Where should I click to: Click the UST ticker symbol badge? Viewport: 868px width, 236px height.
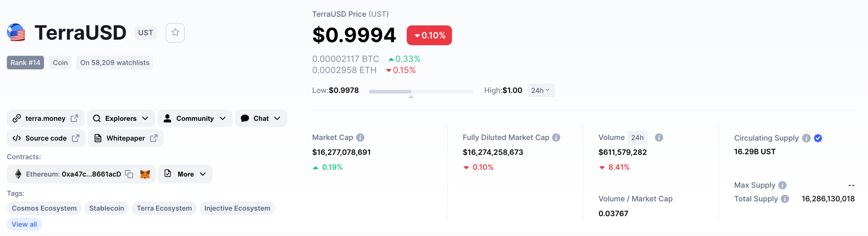coord(146,33)
